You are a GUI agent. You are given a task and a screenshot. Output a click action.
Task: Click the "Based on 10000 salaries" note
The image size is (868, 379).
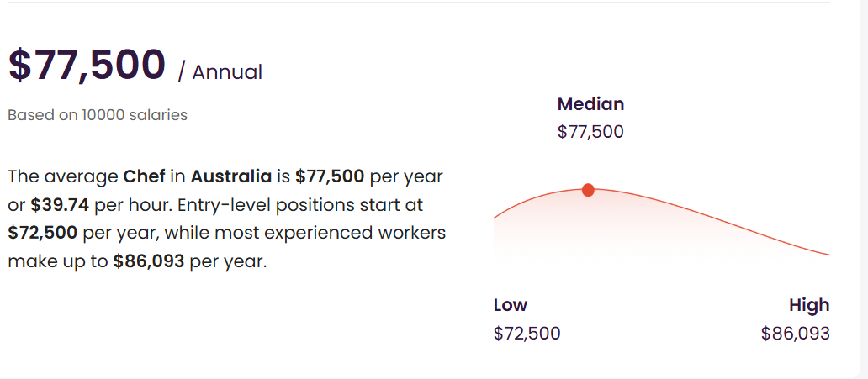[x=98, y=115]
